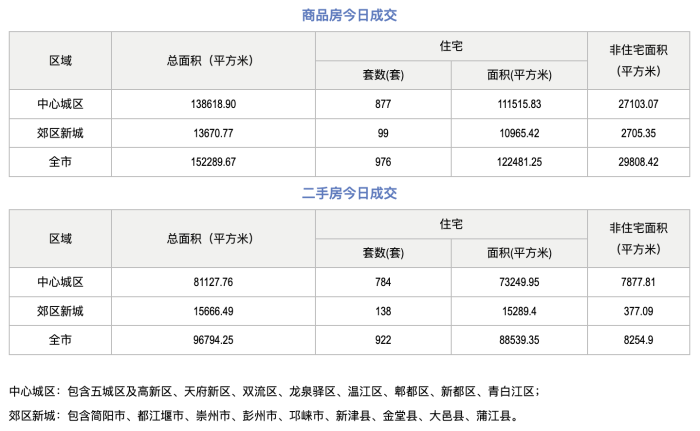Select the 111515.83 residential area cell

520,104
